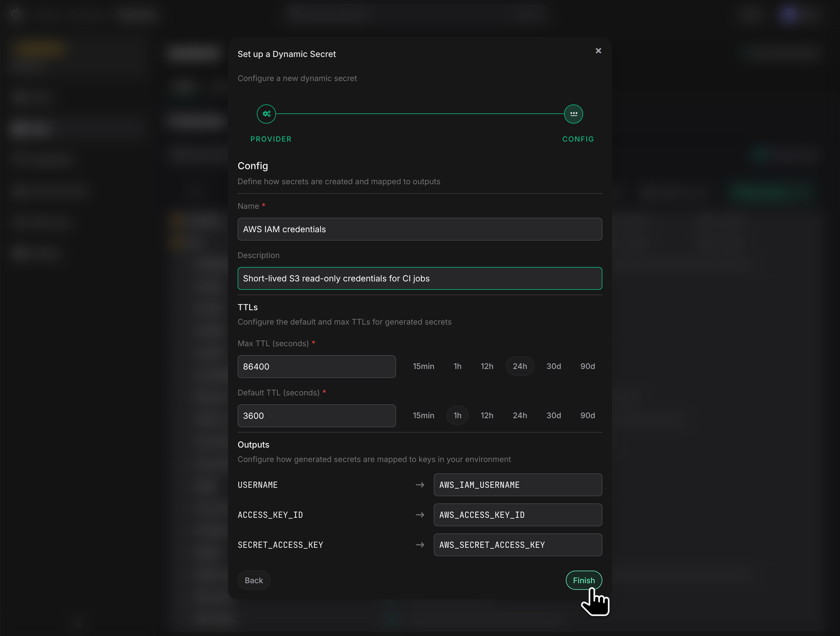The width and height of the screenshot is (840, 636).
Task: Click the arrow icon beside SECRET_ACCESS_KEY
Action: [420, 545]
